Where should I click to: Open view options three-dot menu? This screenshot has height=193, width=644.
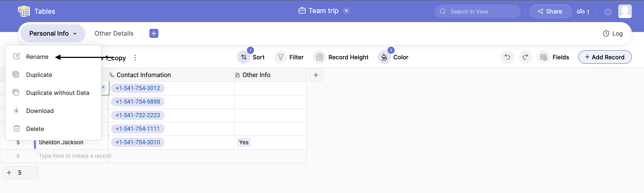pyautogui.click(x=135, y=58)
